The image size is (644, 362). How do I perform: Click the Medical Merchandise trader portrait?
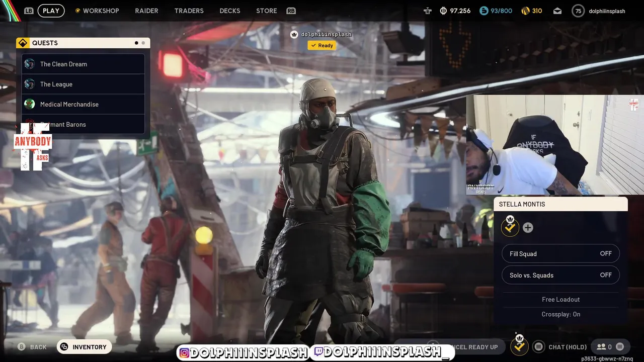[x=30, y=104]
